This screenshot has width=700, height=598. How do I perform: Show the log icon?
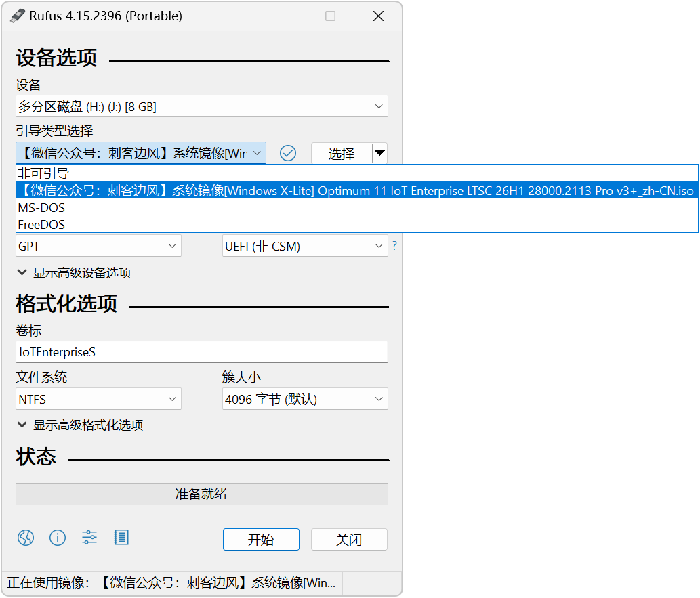pyautogui.click(x=121, y=538)
